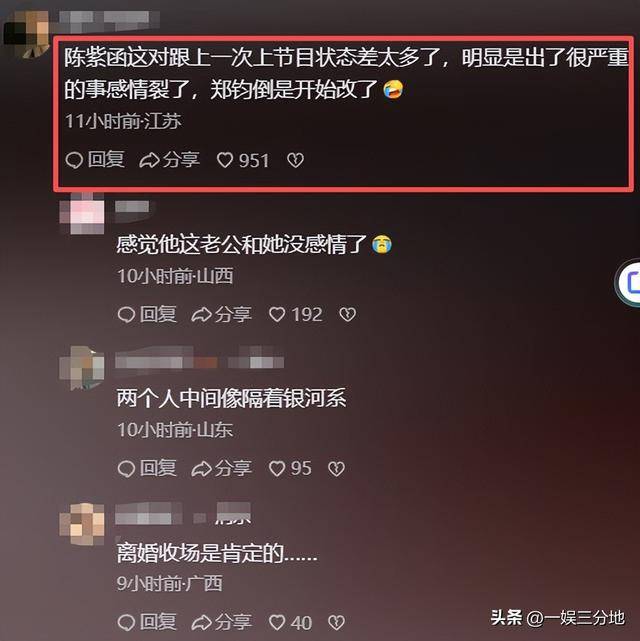Screen dimensions: 640x641
Task: Open avatar of the top commenter
Action: pos(27,33)
